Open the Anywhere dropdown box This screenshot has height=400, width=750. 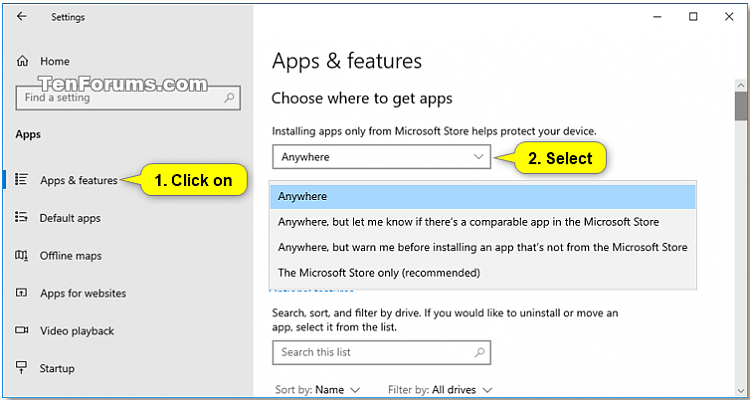tap(382, 157)
